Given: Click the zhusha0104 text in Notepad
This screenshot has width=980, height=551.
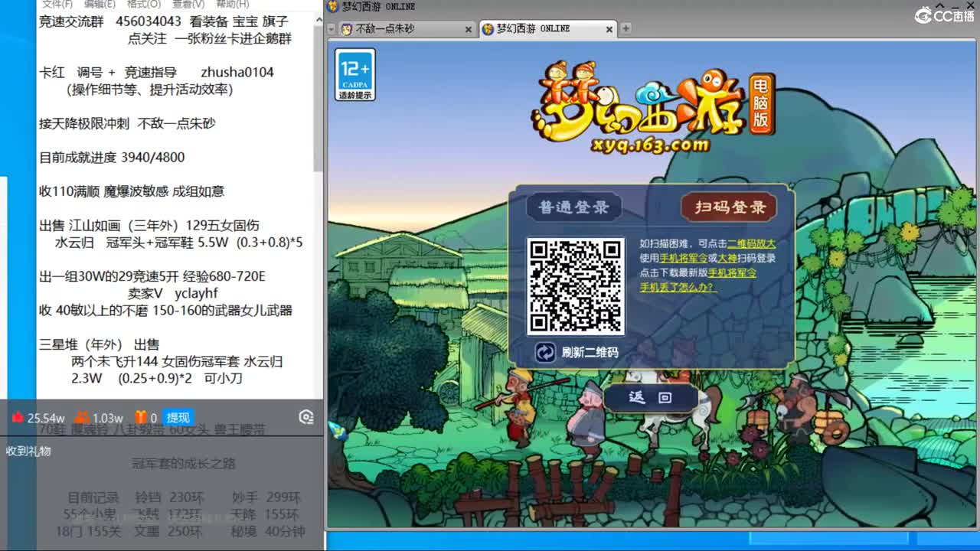Looking at the screenshot, I should point(237,72).
